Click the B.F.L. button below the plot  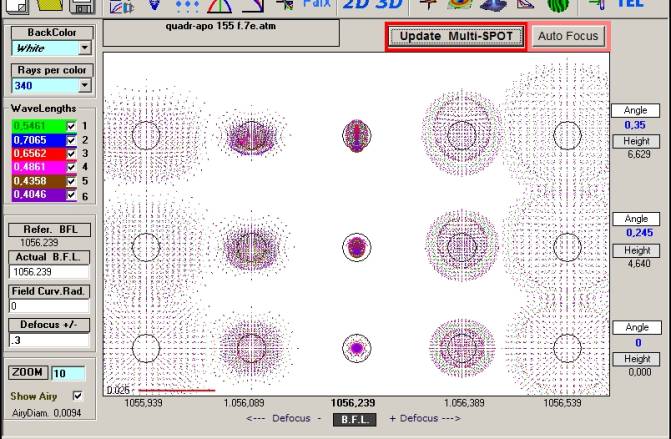[355, 419]
